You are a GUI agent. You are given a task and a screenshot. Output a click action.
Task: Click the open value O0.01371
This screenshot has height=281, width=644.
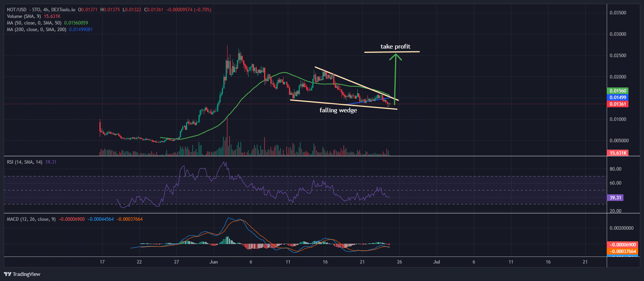pos(88,10)
